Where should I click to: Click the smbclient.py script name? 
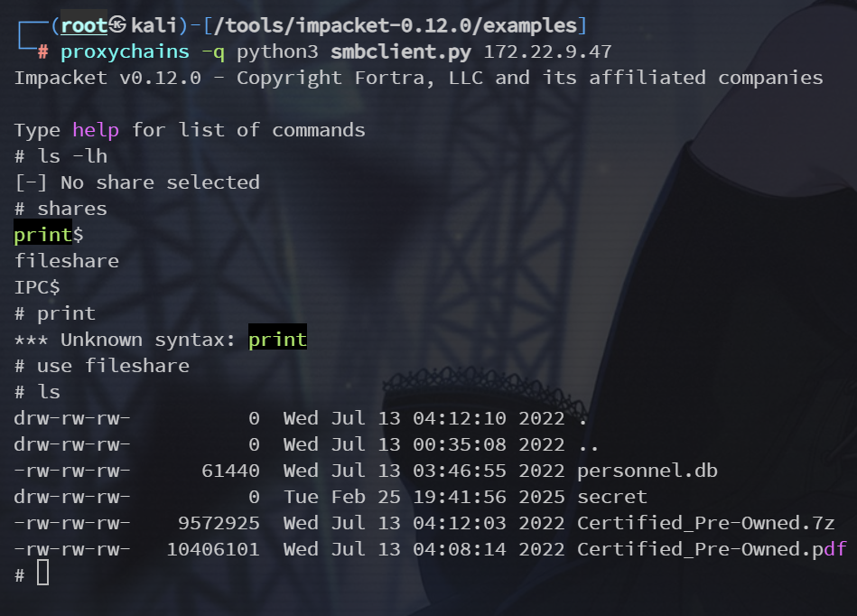[401, 51]
